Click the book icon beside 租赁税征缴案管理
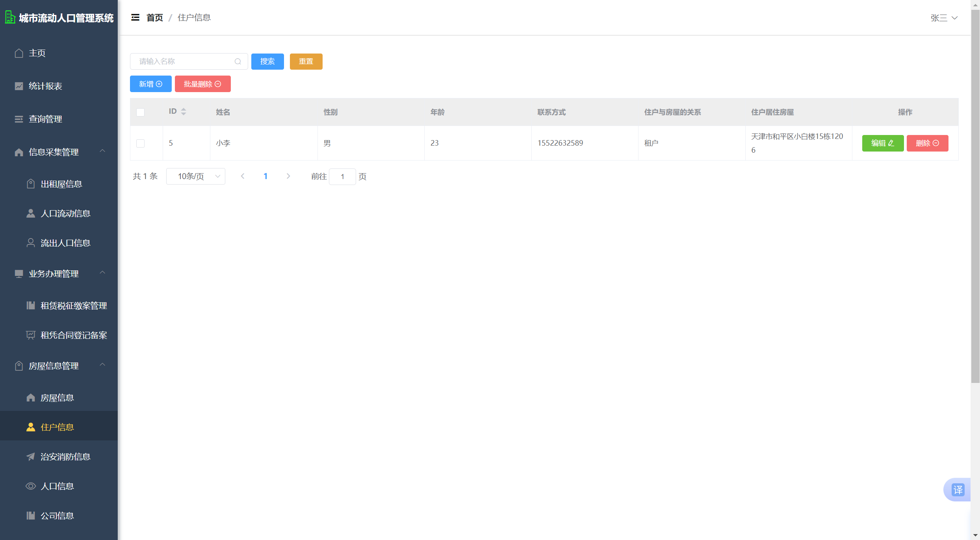 [x=31, y=305]
